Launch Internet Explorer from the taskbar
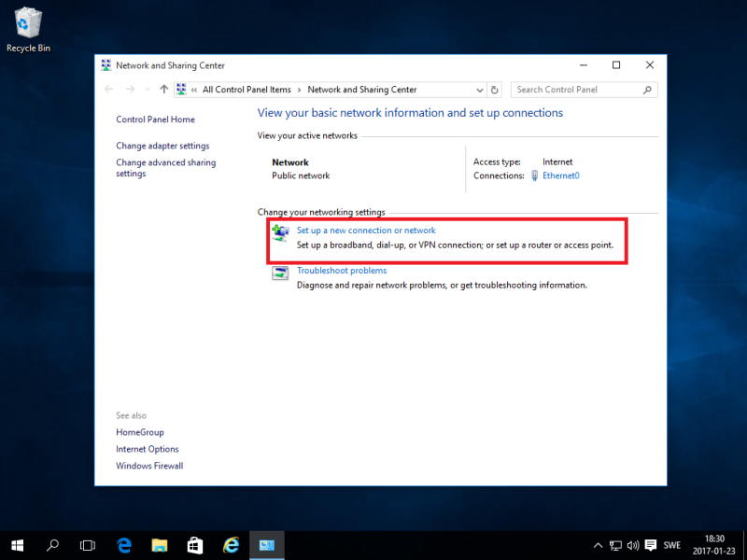Image resolution: width=747 pixels, height=560 pixels. click(231, 545)
